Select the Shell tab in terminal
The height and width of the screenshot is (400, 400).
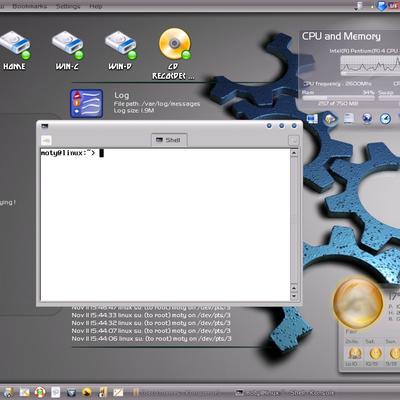pyautogui.click(x=169, y=140)
